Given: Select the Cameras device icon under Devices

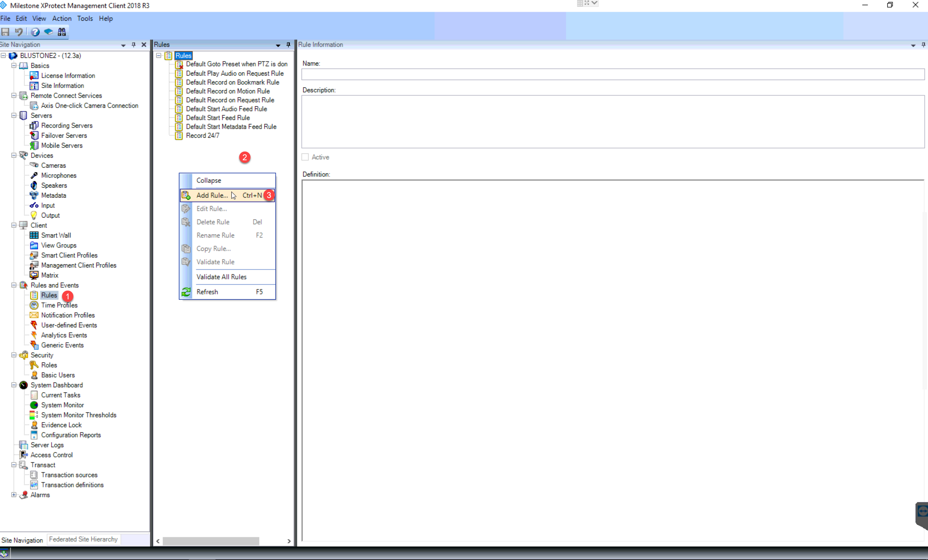Looking at the screenshot, I should [34, 165].
